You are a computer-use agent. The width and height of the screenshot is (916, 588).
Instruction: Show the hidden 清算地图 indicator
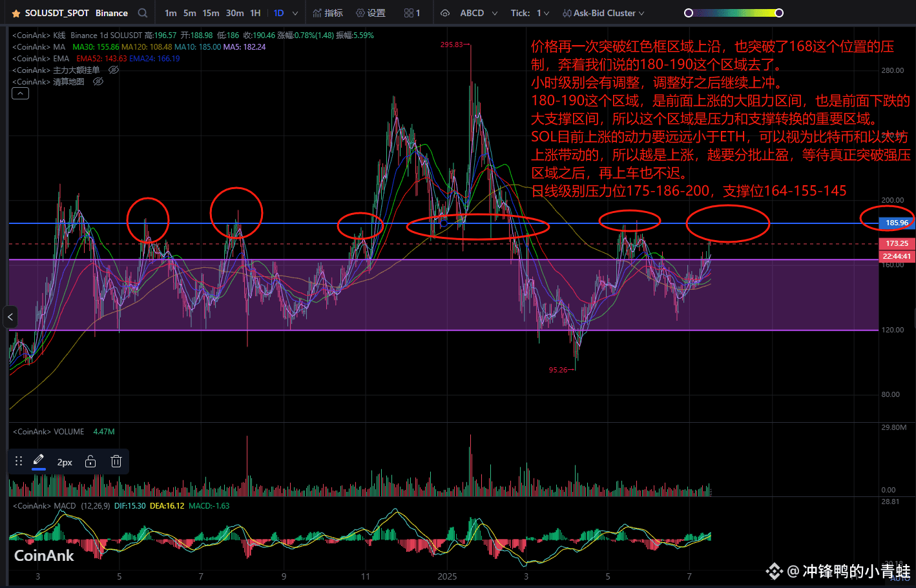pos(98,81)
